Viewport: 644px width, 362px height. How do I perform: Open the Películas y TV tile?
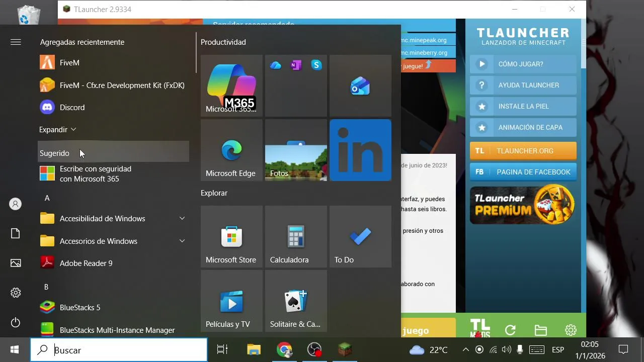[x=231, y=301]
